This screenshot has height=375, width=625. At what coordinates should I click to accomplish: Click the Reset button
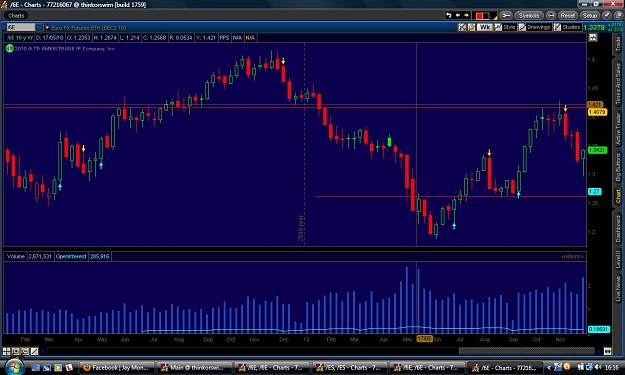pyautogui.click(x=568, y=16)
